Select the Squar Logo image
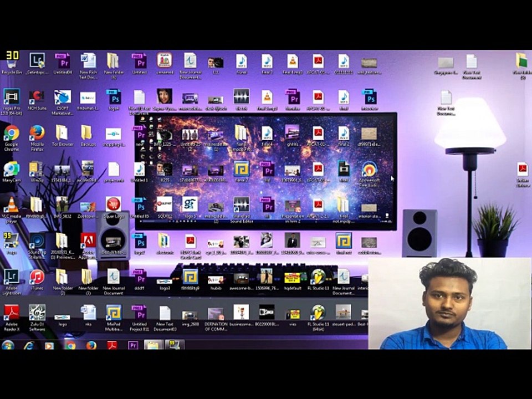This screenshot has width=532, height=399. pyautogui.click(x=114, y=208)
